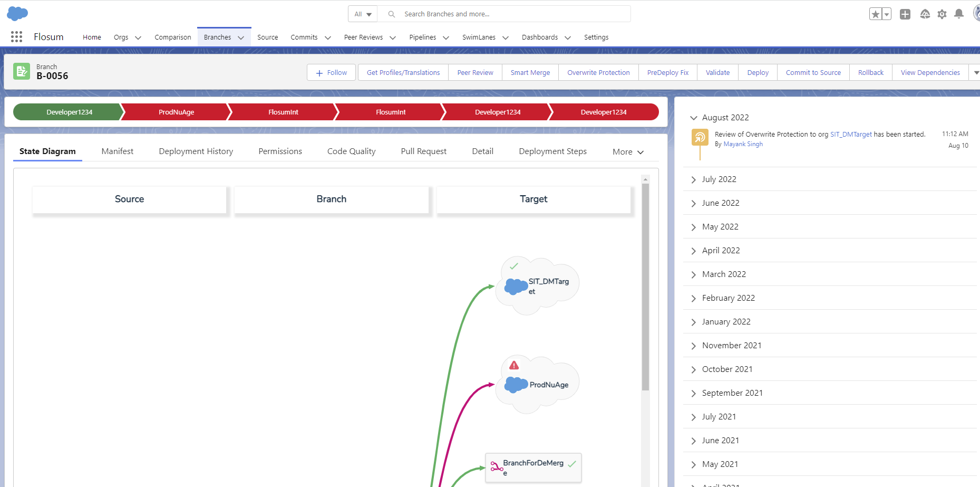Open the More tabs dropdown
Viewport: 980px width, 487px height.
(x=628, y=152)
